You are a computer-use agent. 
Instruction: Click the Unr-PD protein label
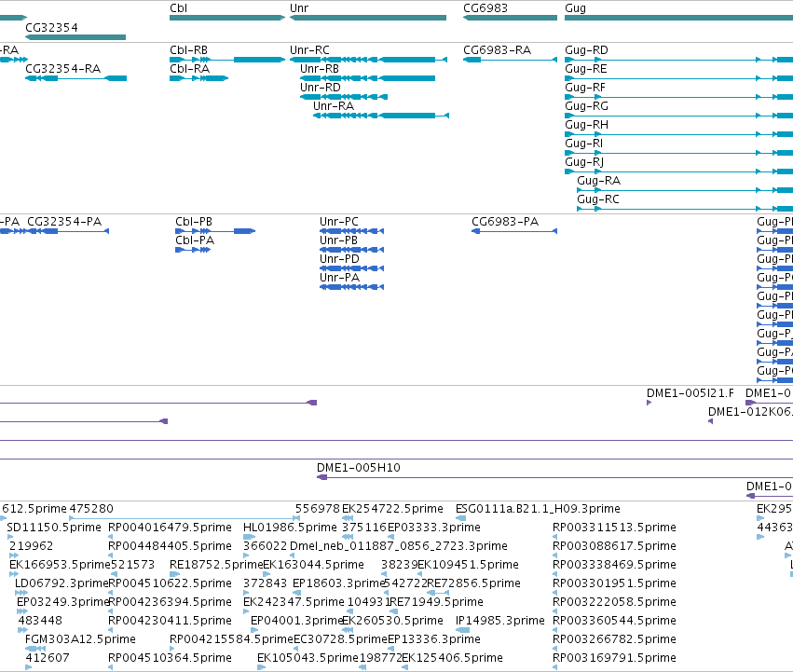coord(339,259)
